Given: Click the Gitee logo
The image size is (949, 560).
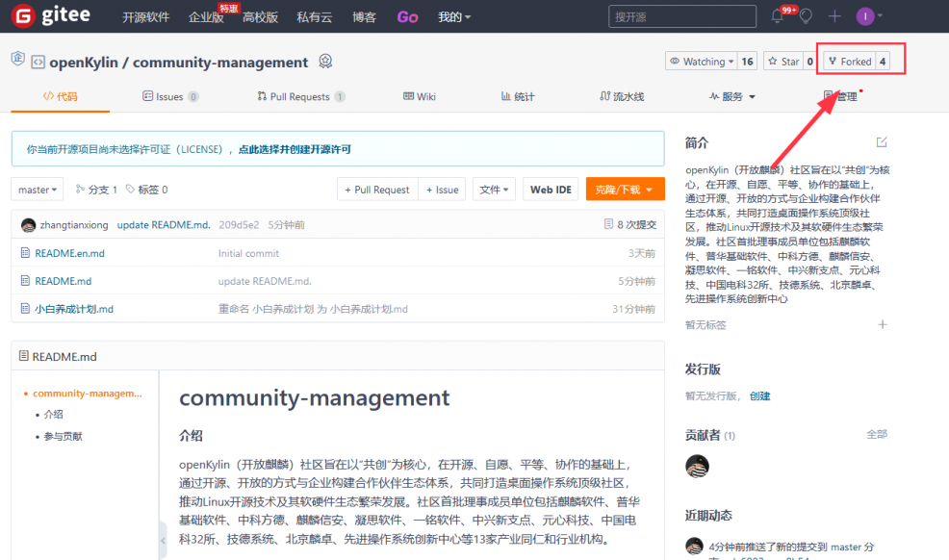Looking at the screenshot, I should (51, 15).
